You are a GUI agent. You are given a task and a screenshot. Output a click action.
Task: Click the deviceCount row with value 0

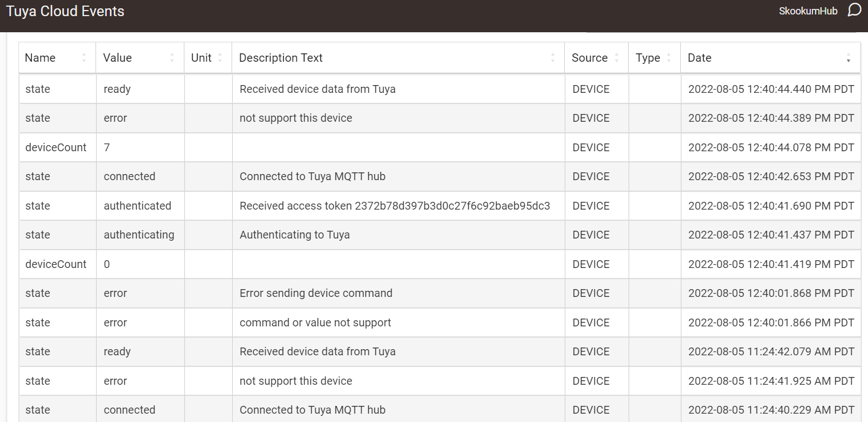click(x=56, y=264)
